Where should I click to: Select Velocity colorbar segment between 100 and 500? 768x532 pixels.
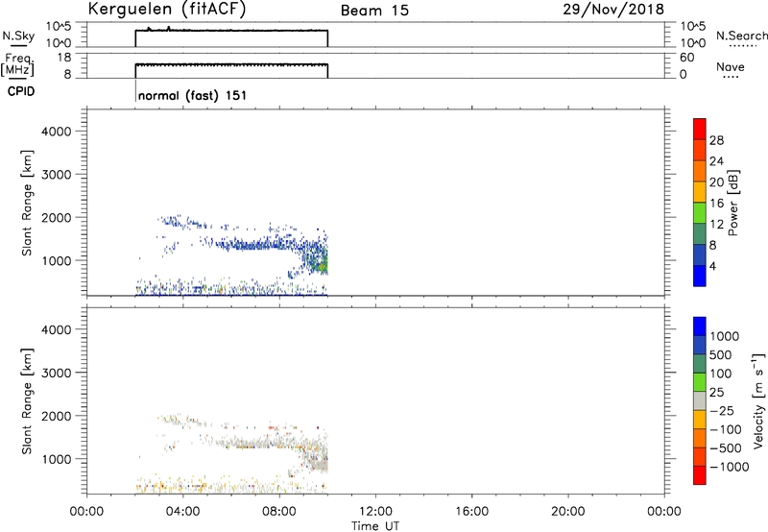[x=700, y=364]
